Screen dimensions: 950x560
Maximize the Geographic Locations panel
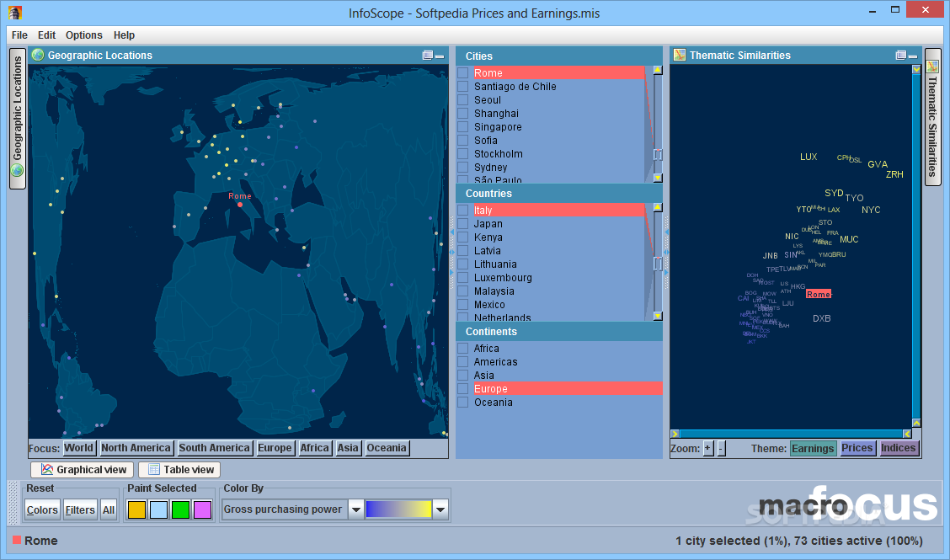click(428, 55)
